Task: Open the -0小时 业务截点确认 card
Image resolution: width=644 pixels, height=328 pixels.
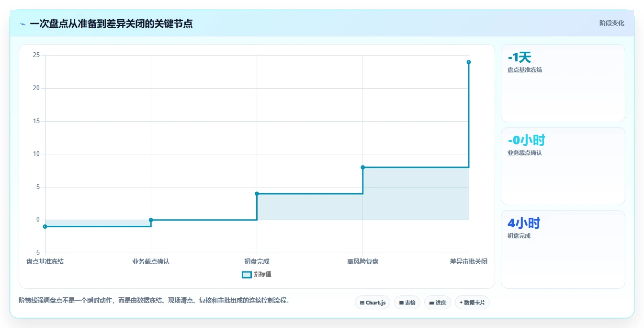Action: tap(563, 166)
